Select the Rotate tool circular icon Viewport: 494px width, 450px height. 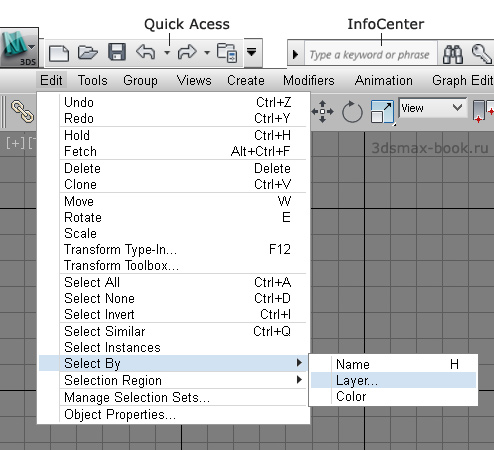pyautogui.click(x=352, y=112)
